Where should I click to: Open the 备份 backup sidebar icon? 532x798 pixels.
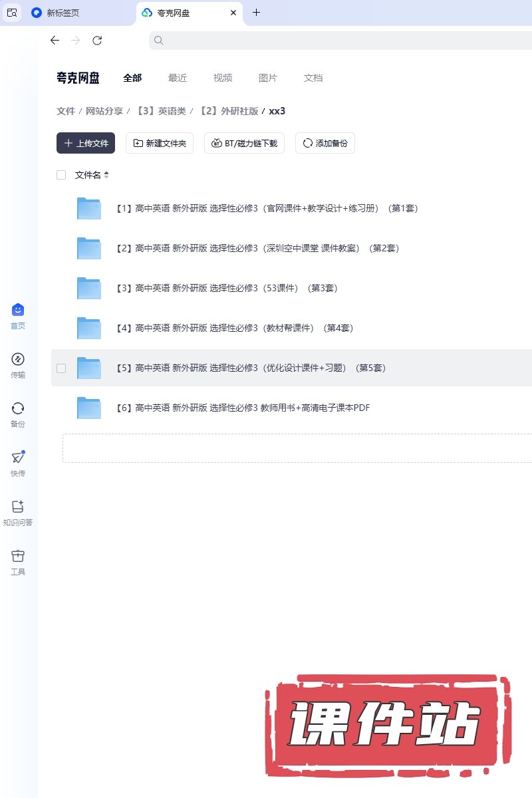(x=18, y=409)
